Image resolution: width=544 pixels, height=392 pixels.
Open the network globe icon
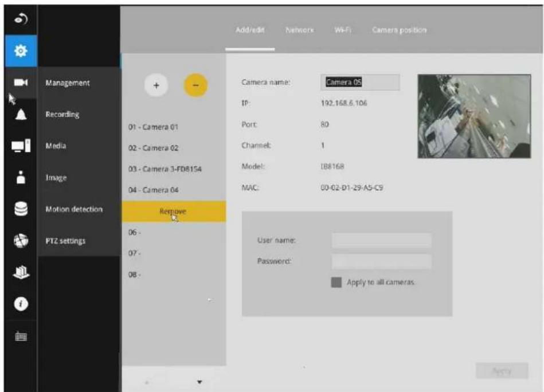coord(21,240)
